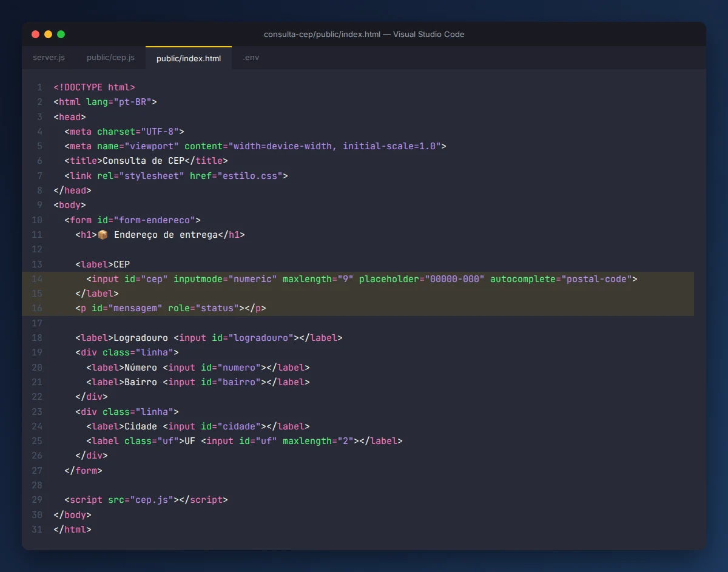
Task: Click the closing </html> tag
Action: point(73,530)
